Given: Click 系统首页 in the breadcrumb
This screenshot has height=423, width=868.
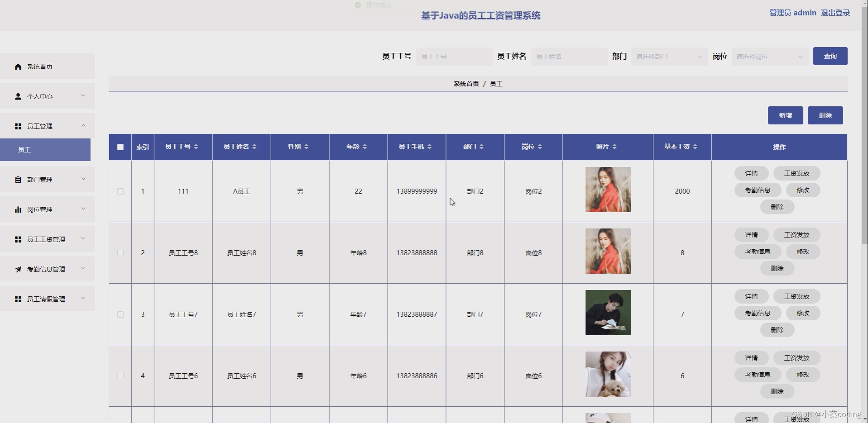Looking at the screenshot, I should [x=466, y=84].
